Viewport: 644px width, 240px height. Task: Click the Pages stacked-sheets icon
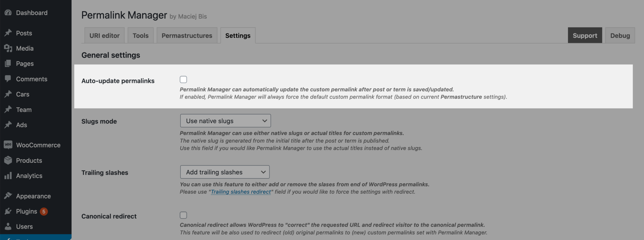click(x=8, y=63)
